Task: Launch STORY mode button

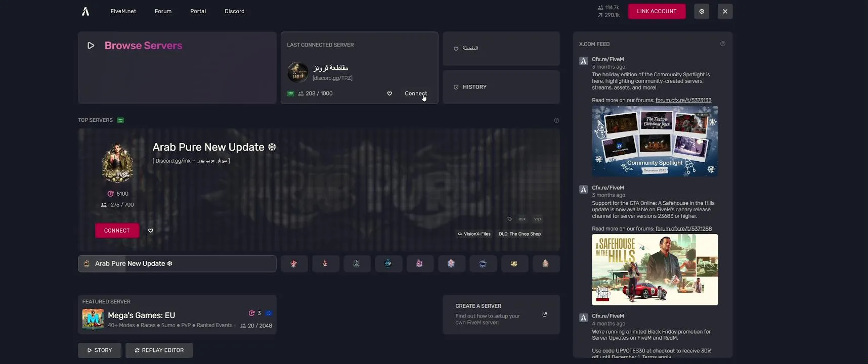Action: click(x=100, y=350)
